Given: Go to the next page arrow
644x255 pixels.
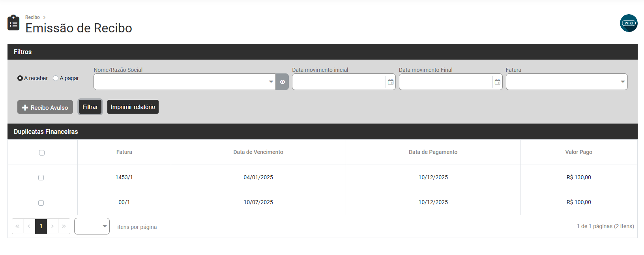Looking at the screenshot, I should point(52,227).
